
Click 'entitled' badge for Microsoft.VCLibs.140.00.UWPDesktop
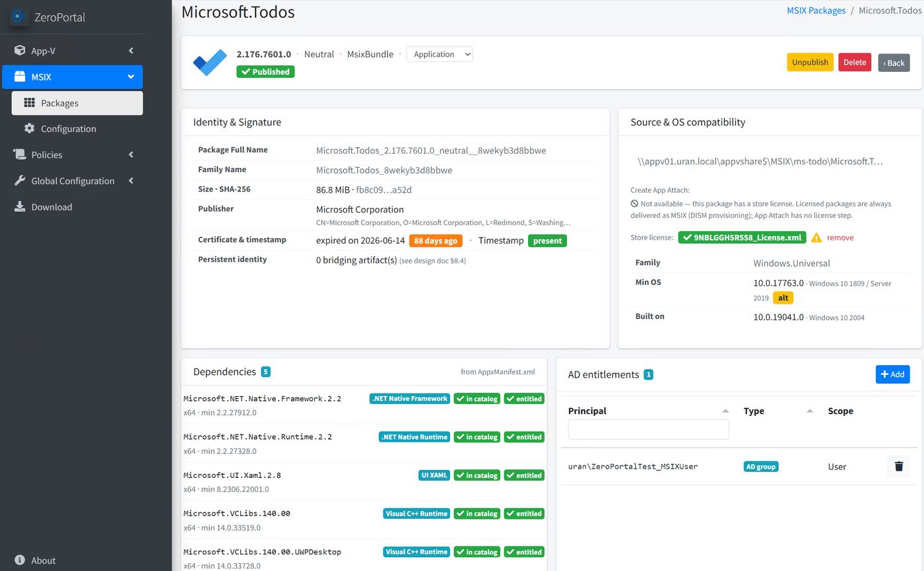tap(524, 552)
